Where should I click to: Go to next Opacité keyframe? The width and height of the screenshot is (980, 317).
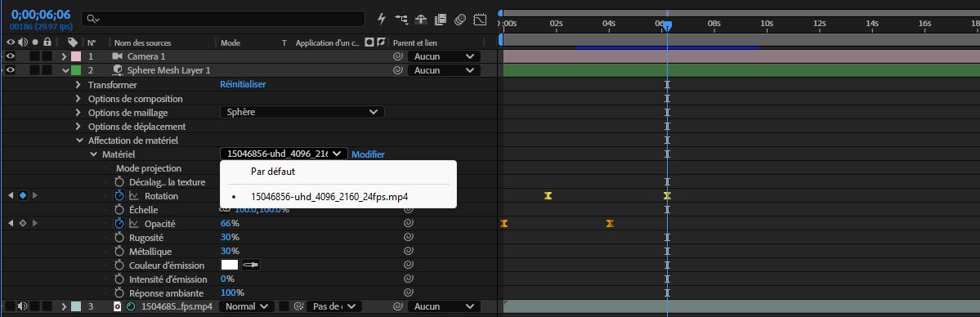pyautogui.click(x=35, y=223)
